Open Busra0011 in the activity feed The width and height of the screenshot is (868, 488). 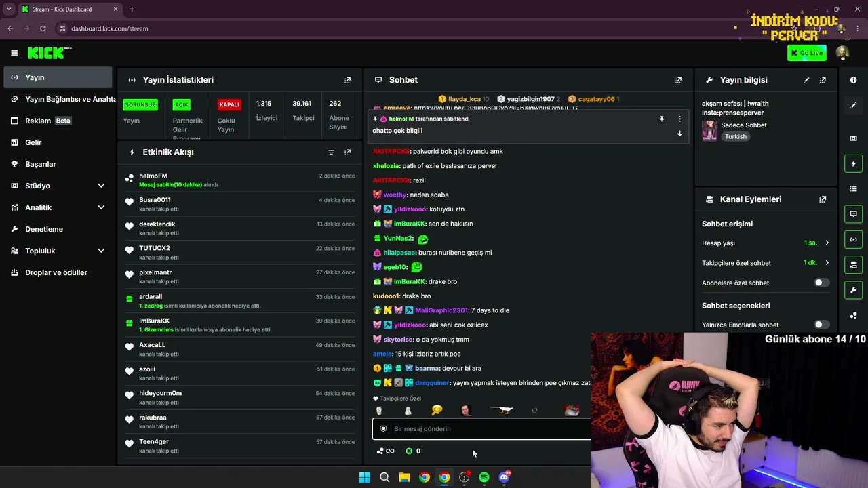pos(155,200)
